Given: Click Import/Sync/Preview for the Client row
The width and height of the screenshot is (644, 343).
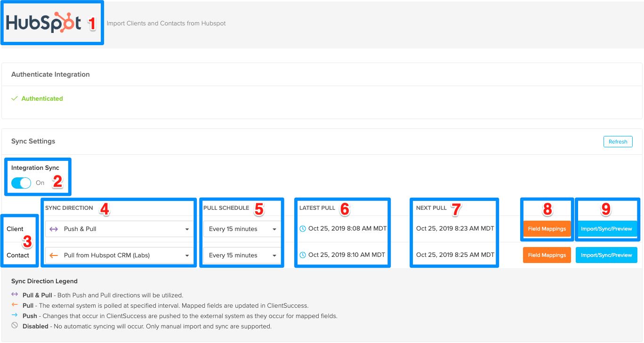Looking at the screenshot, I should click(606, 229).
